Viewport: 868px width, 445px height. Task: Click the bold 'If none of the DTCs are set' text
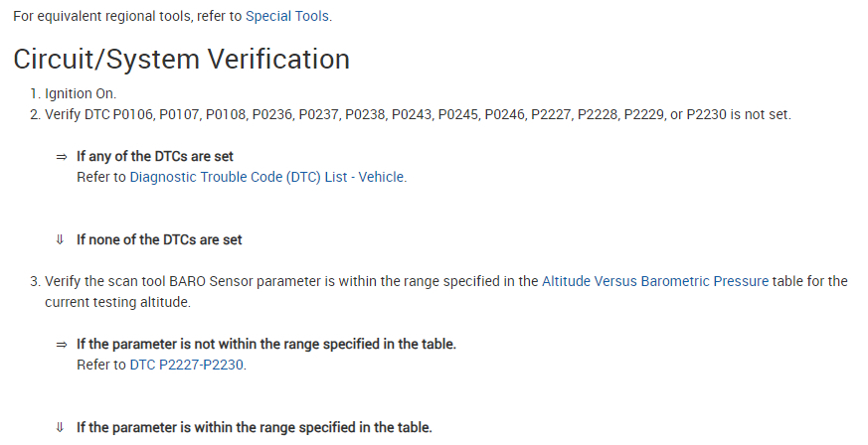(x=159, y=239)
